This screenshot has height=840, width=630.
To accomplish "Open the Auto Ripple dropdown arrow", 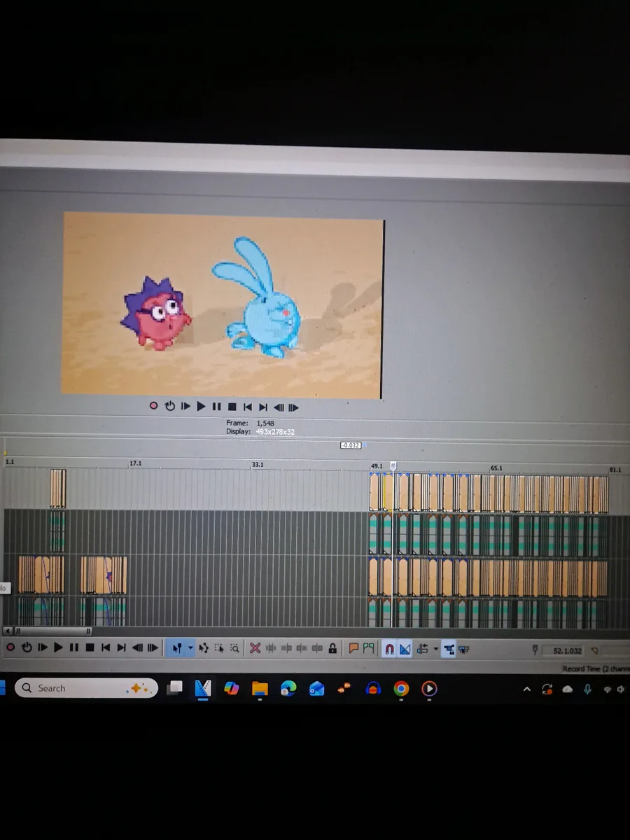I will [x=436, y=648].
